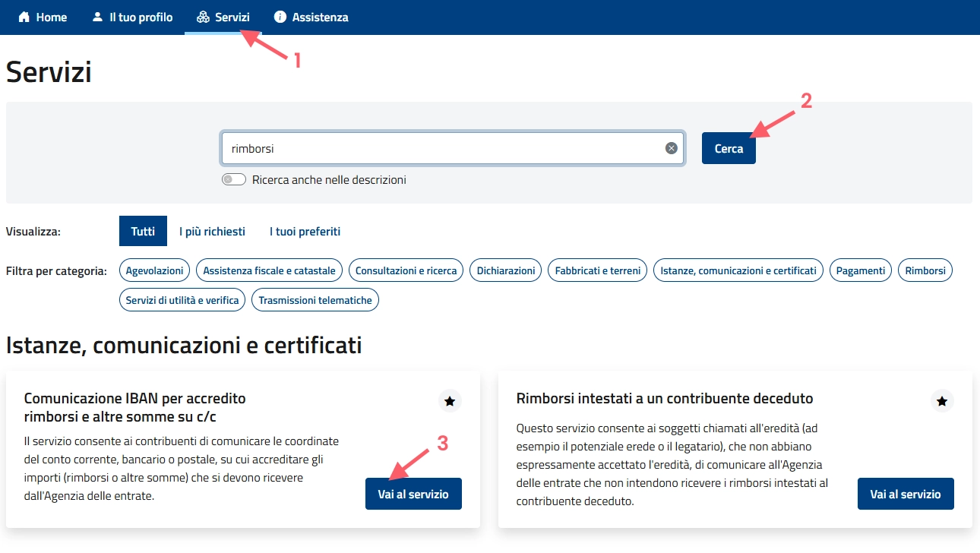Choose the Trasmissioni telematiche filter
This screenshot has width=980, height=553.
[x=315, y=299]
